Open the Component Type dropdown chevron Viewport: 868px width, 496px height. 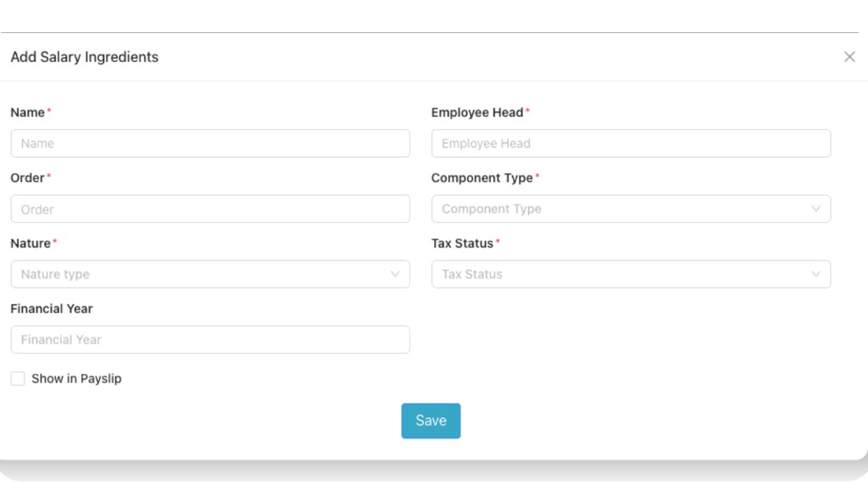(816, 209)
